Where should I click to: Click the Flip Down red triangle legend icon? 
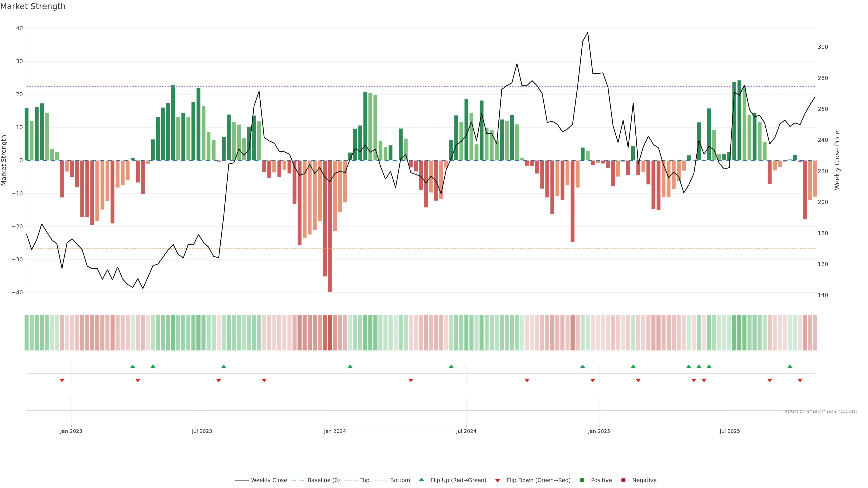[x=498, y=481]
